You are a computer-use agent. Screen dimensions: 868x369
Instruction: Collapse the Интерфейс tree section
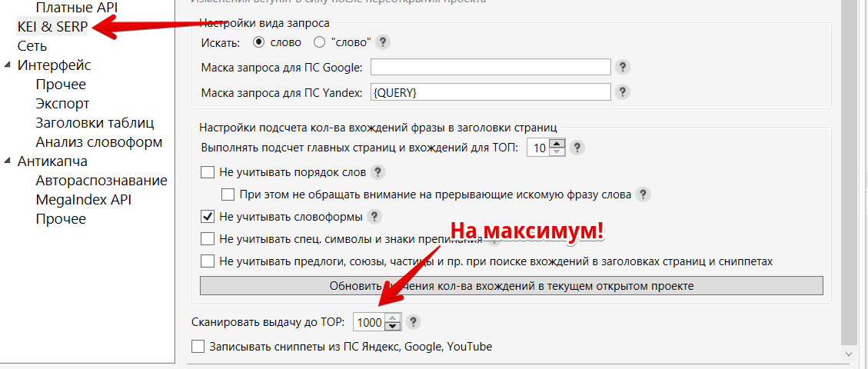(x=8, y=65)
